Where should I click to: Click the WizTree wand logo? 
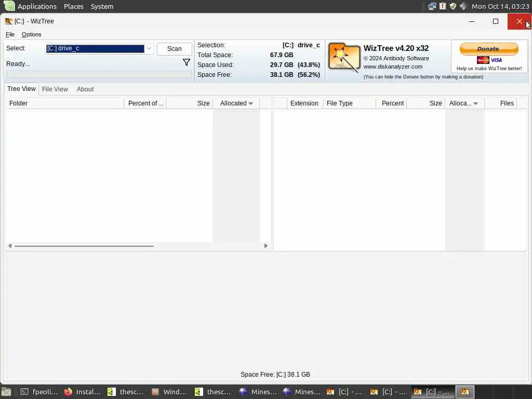tap(344, 58)
